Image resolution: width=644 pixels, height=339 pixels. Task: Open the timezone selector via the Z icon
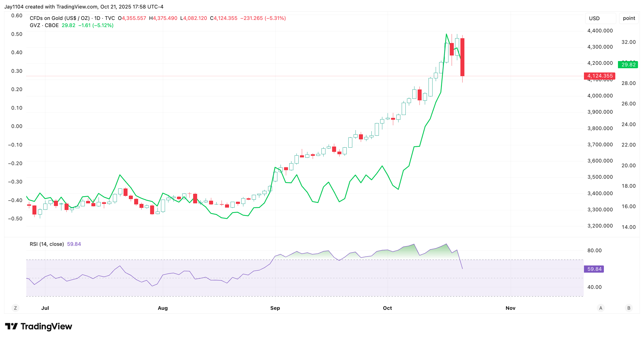click(x=15, y=308)
